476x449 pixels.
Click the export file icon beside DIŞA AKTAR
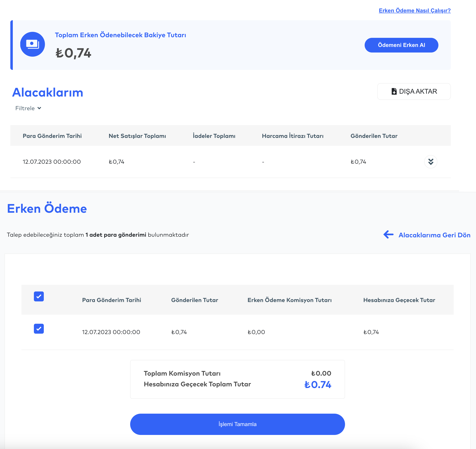coord(394,91)
